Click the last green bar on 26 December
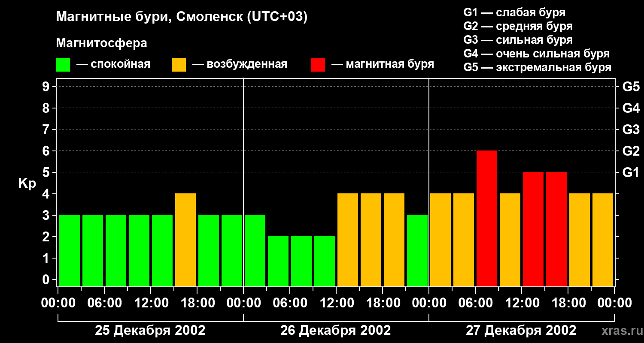This screenshot has height=343, width=644. [x=417, y=250]
